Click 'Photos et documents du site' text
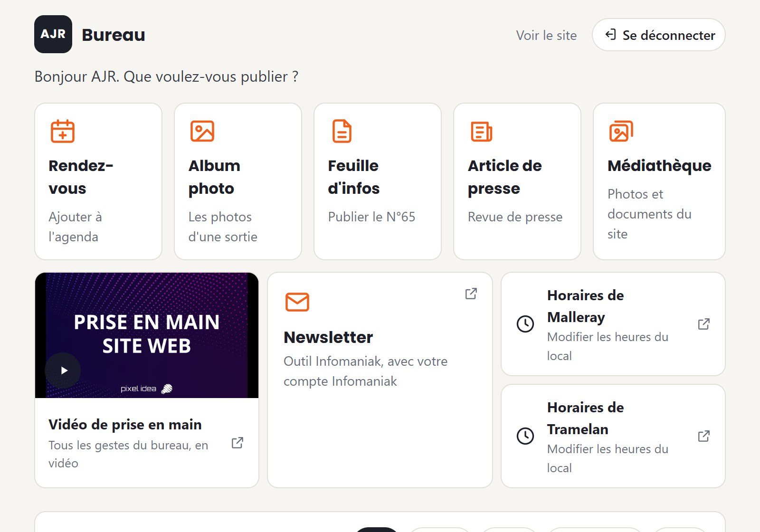 (x=649, y=214)
